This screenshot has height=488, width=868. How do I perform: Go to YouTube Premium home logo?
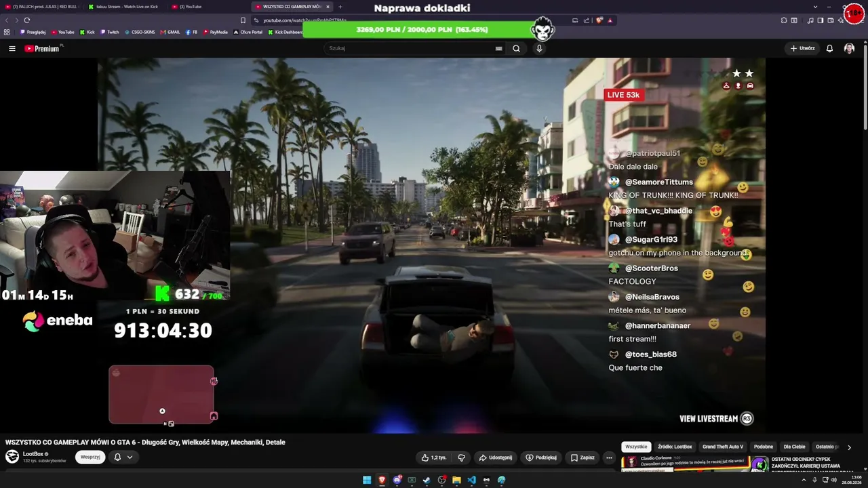(x=42, y=49)
